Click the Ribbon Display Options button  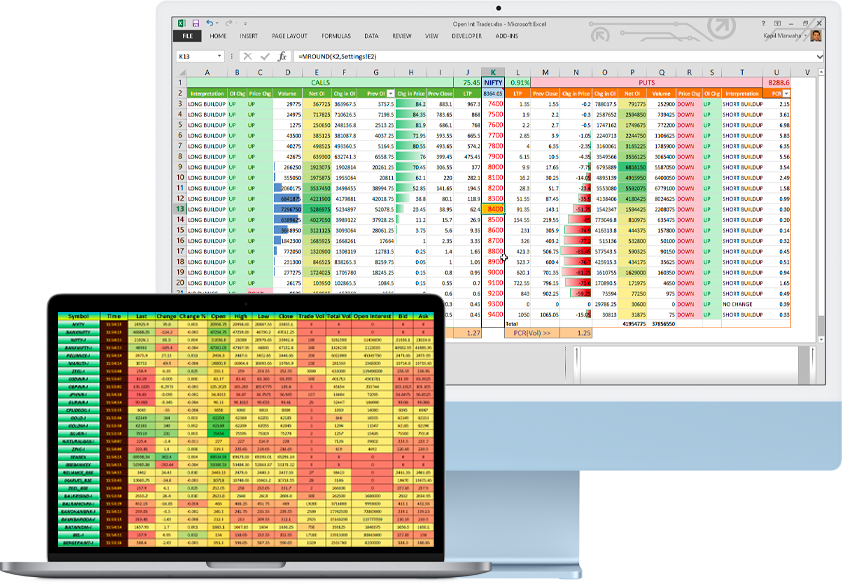777,23
